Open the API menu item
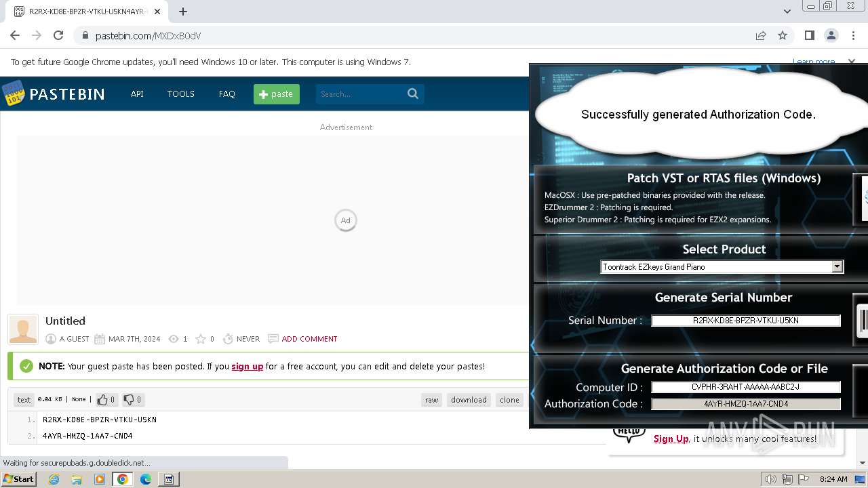 pos(137,94)
